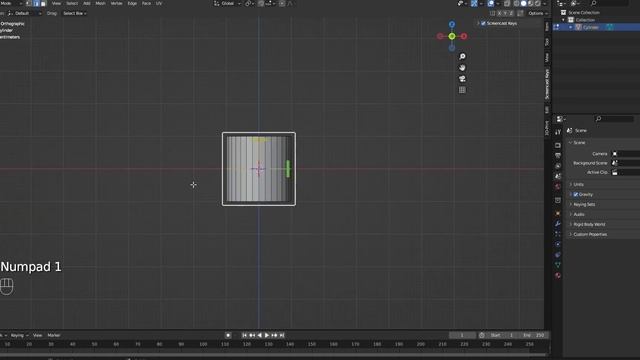
Task: Toggle X-ray view button
Action: coord(507,3)
